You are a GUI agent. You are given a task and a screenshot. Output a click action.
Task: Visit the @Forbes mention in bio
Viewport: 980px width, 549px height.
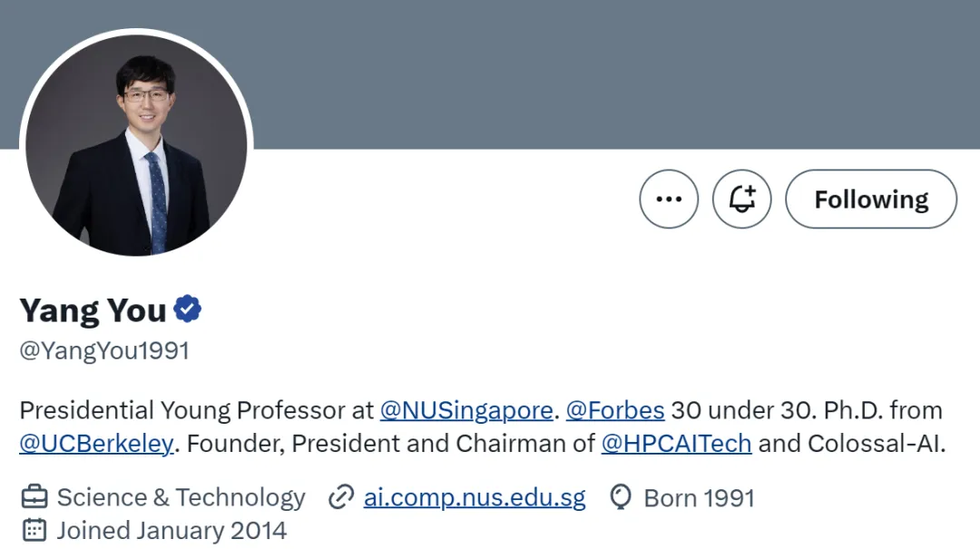point(615,410)
